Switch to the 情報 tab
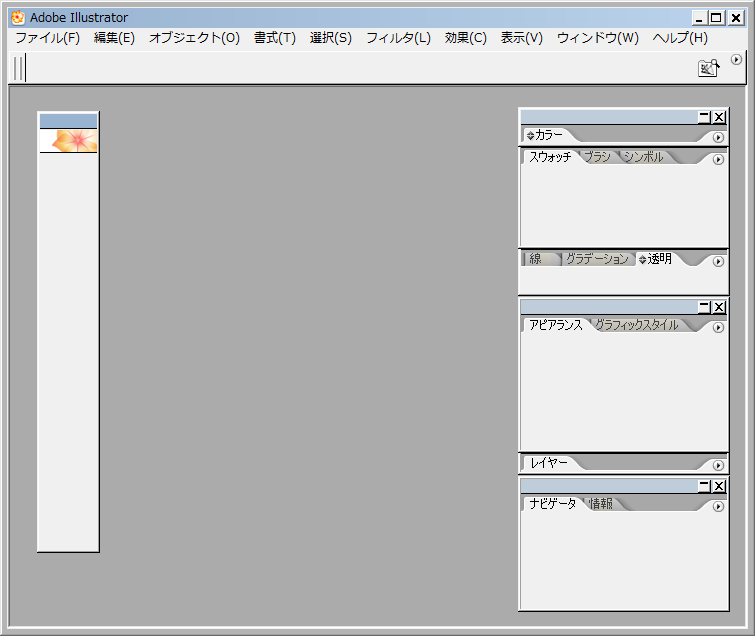Viewport: 755px width, 636px height. click(601, 504)
